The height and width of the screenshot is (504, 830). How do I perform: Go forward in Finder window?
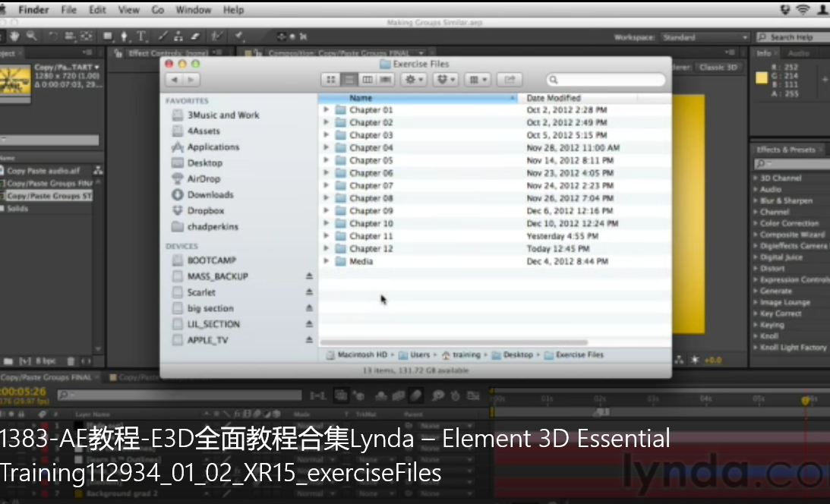pyautogui.click(x=191, y=80)
